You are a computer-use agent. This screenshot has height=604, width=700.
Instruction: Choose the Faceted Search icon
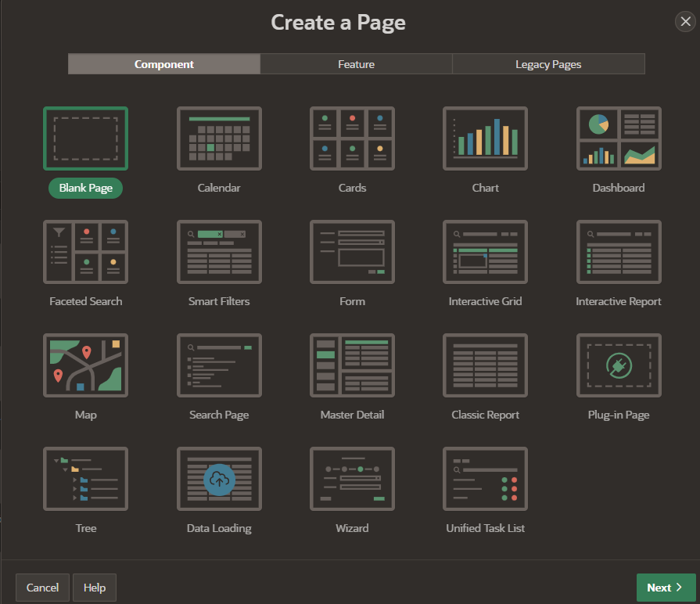pyautogui.click(x=86, y=252)
